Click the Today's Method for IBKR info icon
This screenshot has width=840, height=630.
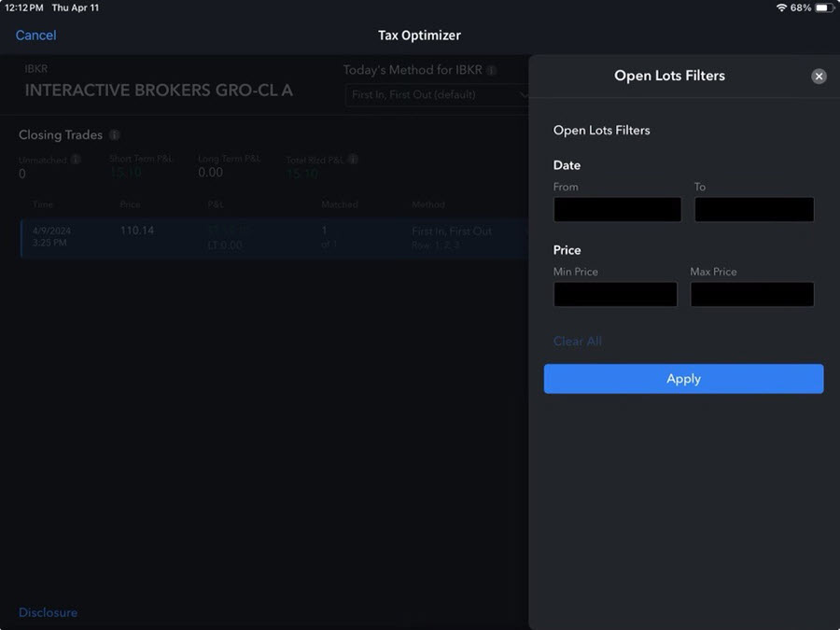(489, 70)
